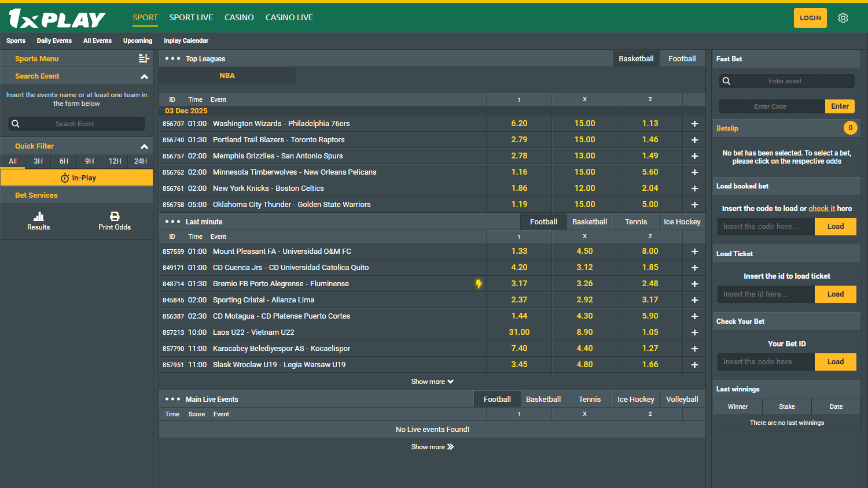Collapse the Quick Filter section

144,146
